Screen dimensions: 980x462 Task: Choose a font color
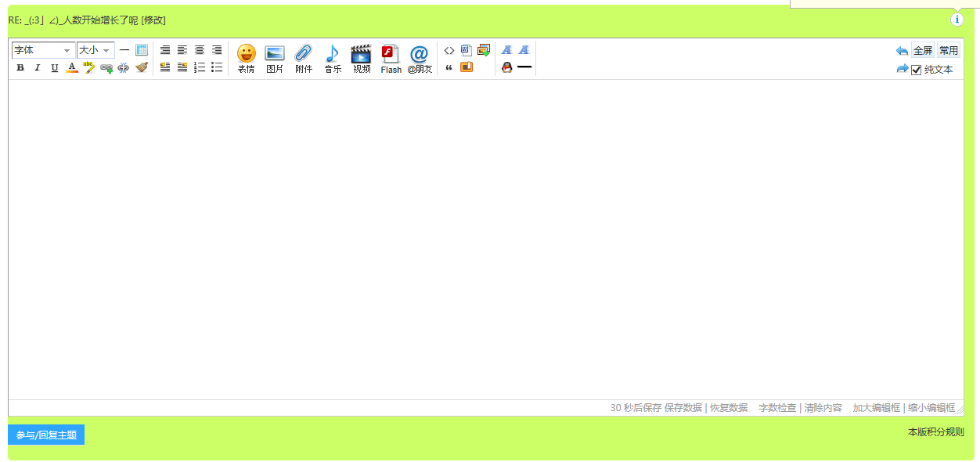pyautogui.click(x=72, y=68)
